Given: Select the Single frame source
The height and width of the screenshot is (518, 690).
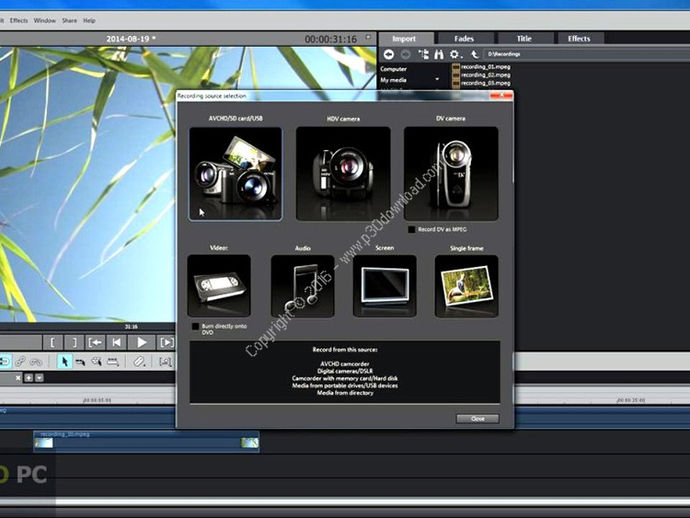Looking at the screenshot, I should (x=466, y=286).
